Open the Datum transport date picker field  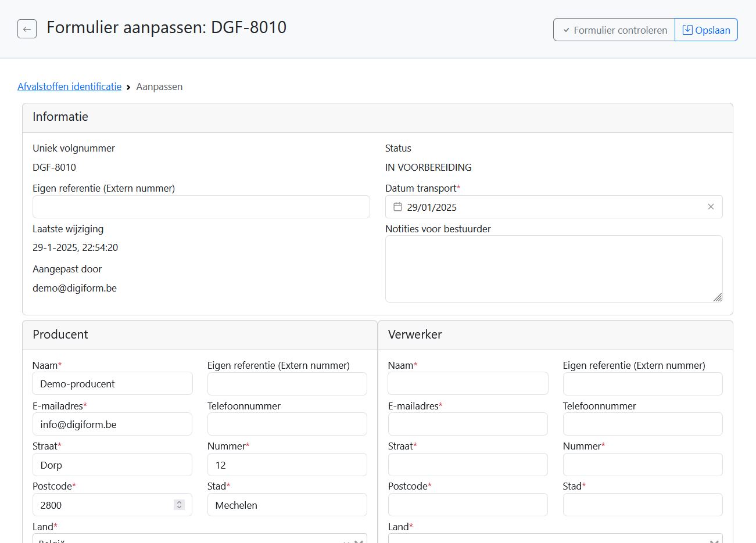[x=552, y=207]
